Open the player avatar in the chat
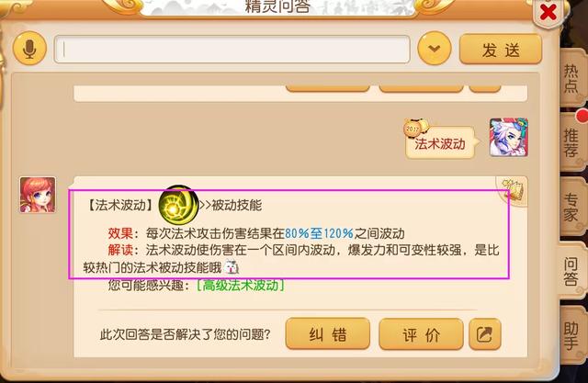Image resolution: width=588 pixels, height=383 pixels. [x=509, y=137]
